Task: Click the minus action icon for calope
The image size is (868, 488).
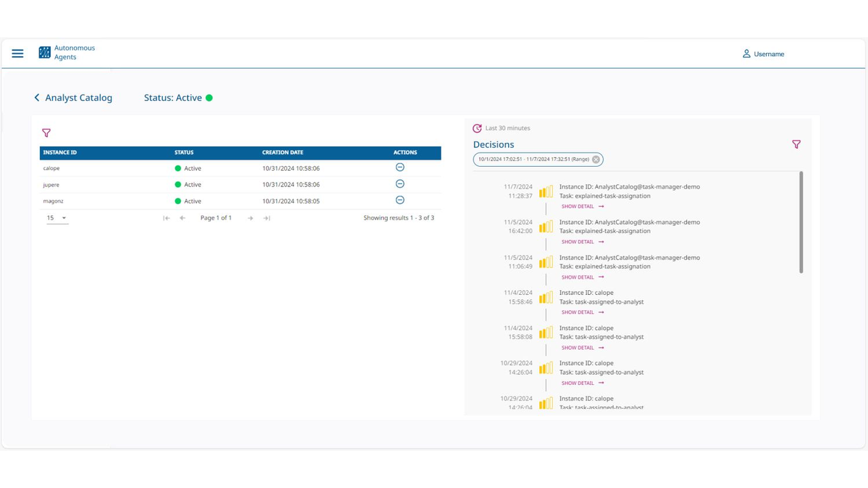Action: point(400,167)
